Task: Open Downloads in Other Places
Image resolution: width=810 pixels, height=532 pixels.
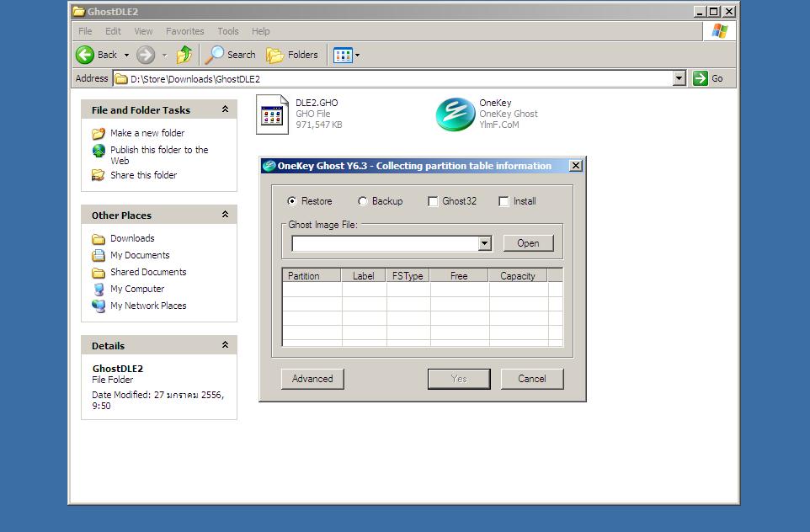Action: pyautogui.click(x=132, y=238)
